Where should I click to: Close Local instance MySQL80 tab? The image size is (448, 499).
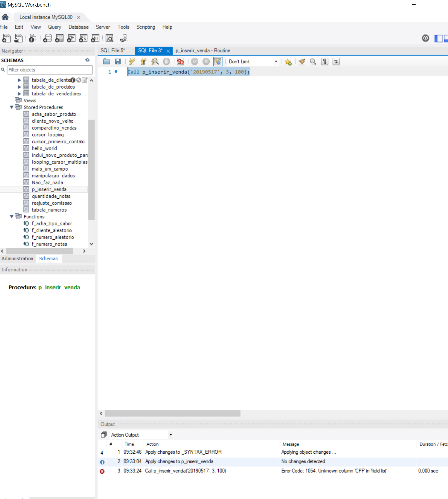click(78, 17)
